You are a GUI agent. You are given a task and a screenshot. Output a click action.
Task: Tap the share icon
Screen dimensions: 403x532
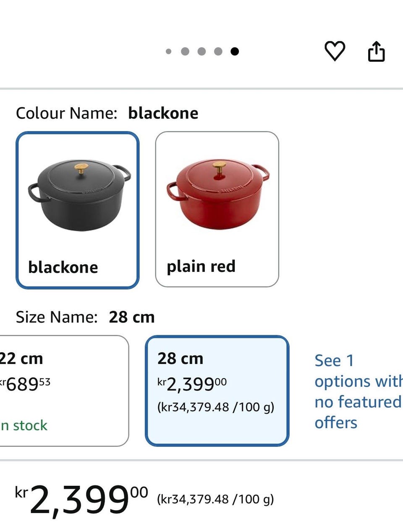click(376, 51)
